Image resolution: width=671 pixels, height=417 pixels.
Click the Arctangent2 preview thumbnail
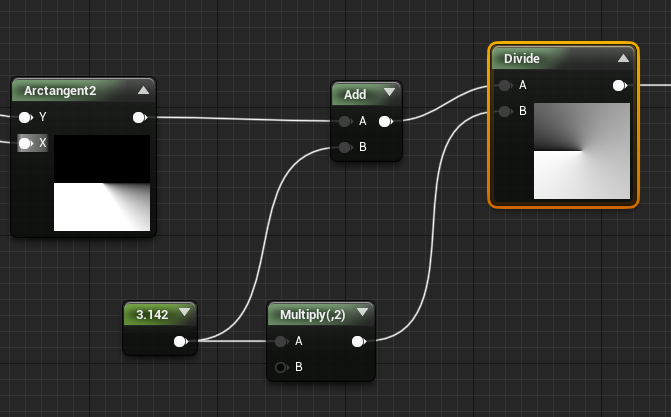[x=102, y=183]
